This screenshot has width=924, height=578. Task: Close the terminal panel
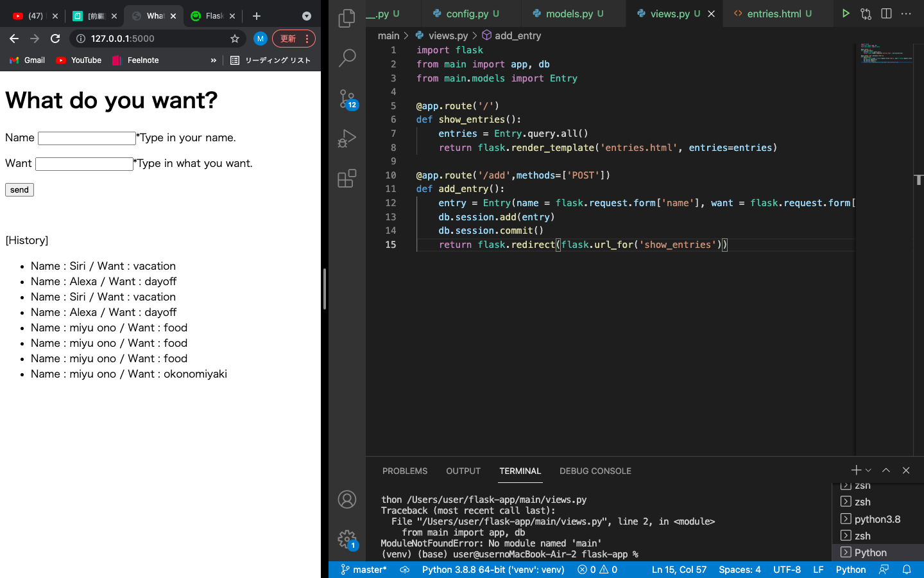coord(906,470)
